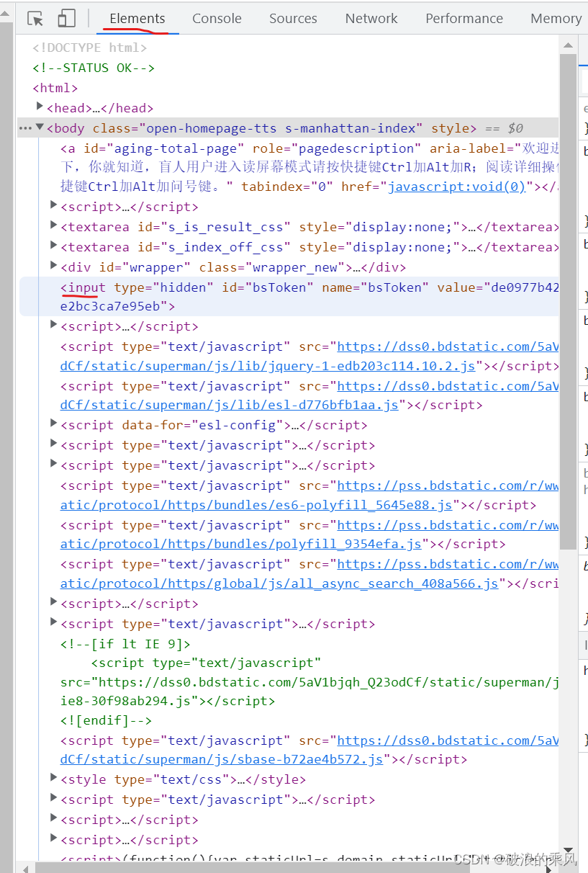The image size is (588, 873).
Task: Select the DOCTYPE html line
Action: pyautogui.click(x=90, y=48)
